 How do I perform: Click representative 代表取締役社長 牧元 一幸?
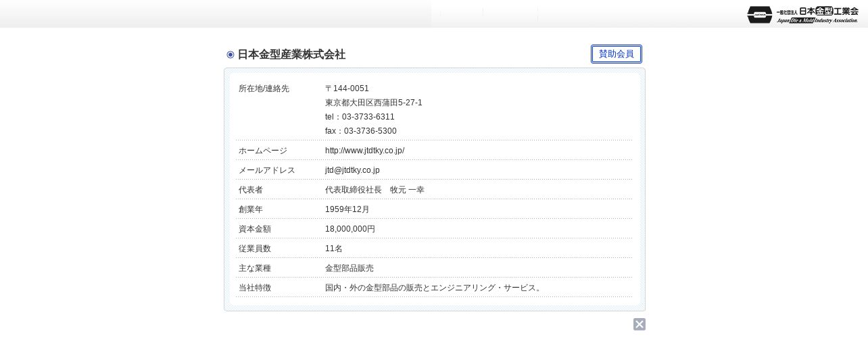click(375, 190)
